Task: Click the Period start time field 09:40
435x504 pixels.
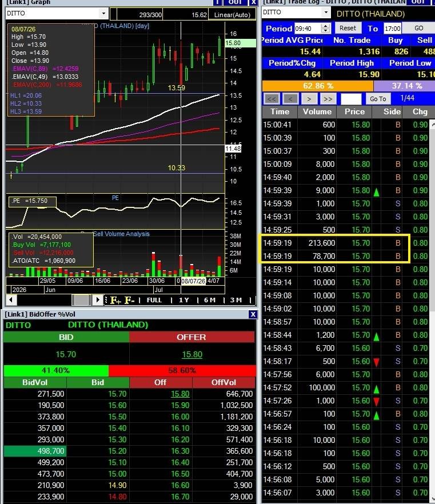Action: pyautogui.click(x=308, y=29)
